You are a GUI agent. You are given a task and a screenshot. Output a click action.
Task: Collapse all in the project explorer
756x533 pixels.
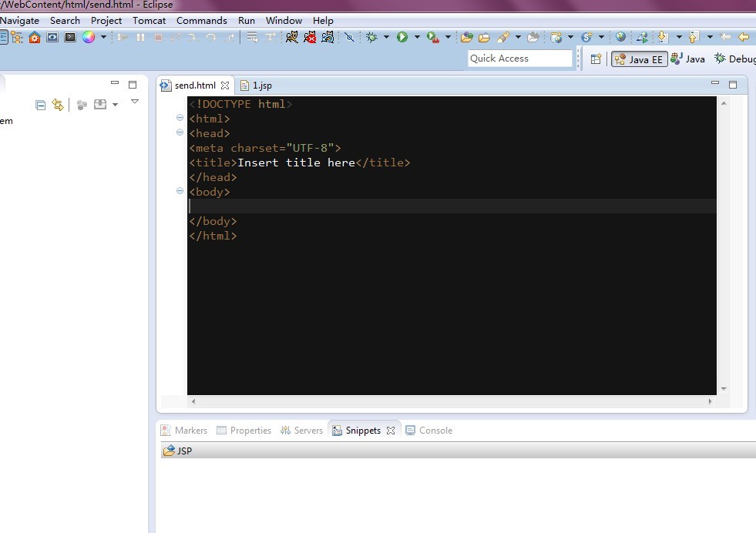point(41,105)
